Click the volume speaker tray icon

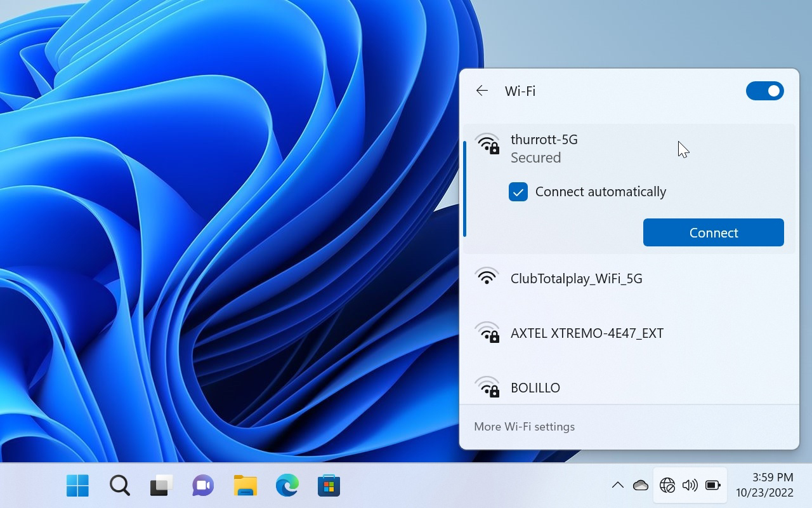[690, 486]
